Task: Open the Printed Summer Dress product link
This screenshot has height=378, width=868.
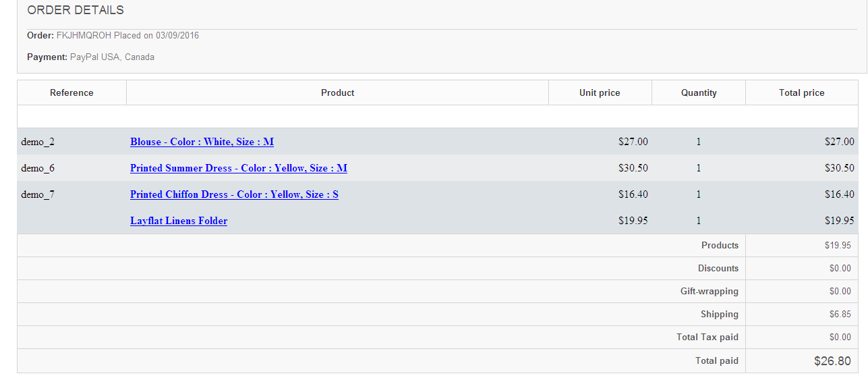Action: 238,168
